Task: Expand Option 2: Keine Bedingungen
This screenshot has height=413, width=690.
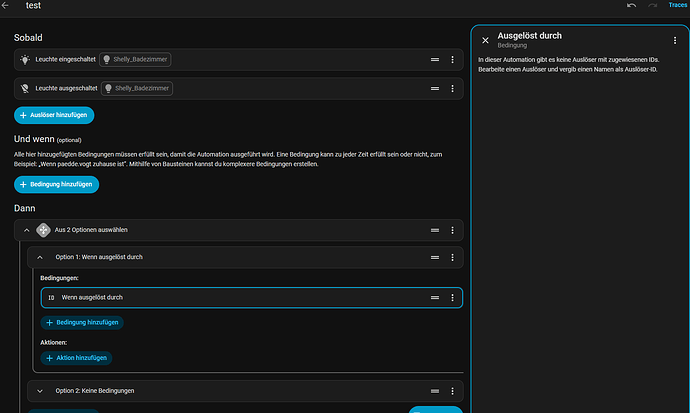Action: click(x=40, y=391)
